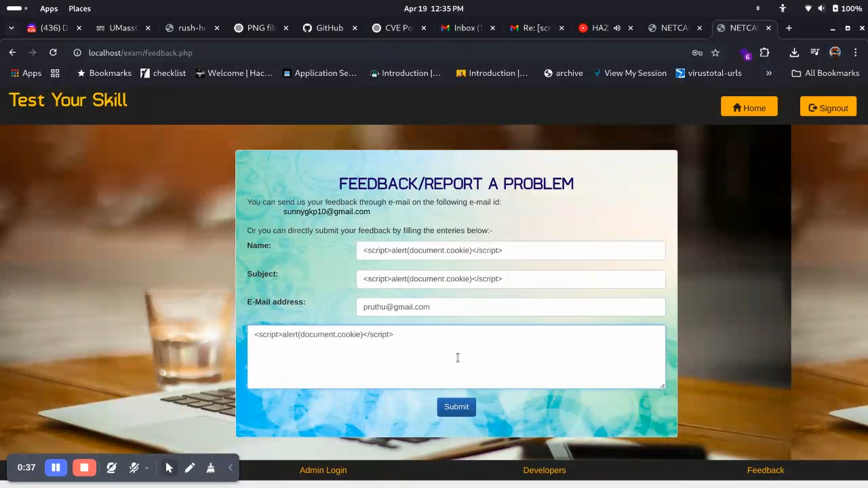This screenshot has width=868, height=488.
Task: Bookmark this page with the star icon
Action: pyautogui.click(x=715, y=52)
